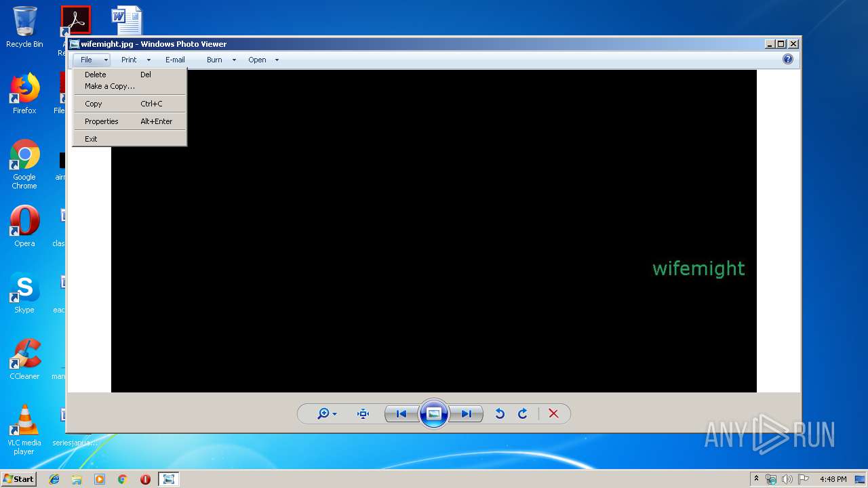Click Show desktop button
Image resolution: width=868 pixels, height=488 pixels.
coord(861,479)
